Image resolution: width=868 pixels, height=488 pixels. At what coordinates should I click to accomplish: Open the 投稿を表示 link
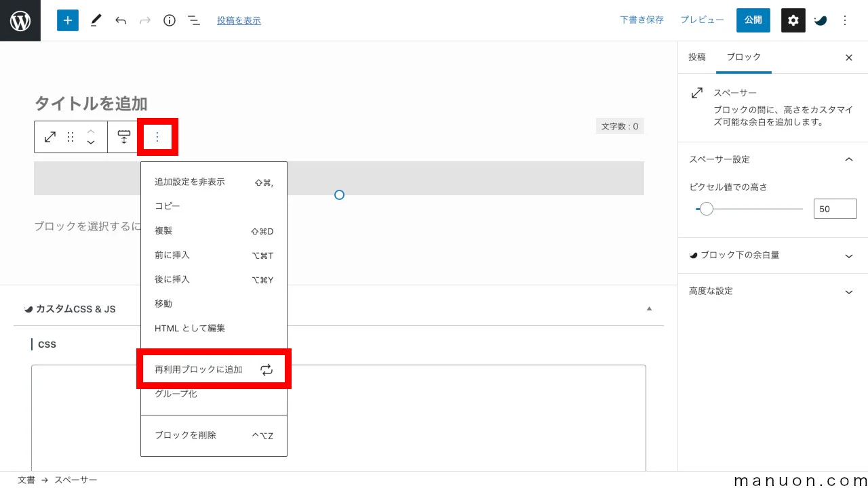[239, 21]
